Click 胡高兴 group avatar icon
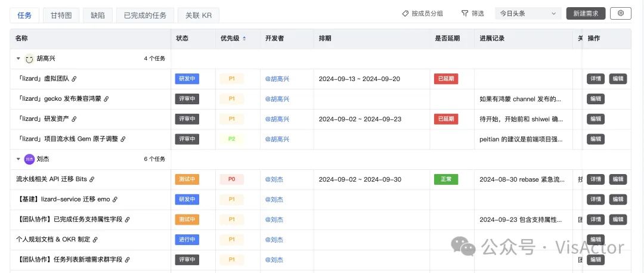 [29, 58]
